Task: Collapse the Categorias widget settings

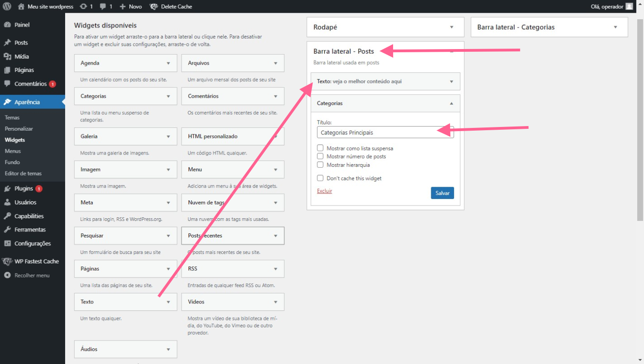Action: point(451,104)
